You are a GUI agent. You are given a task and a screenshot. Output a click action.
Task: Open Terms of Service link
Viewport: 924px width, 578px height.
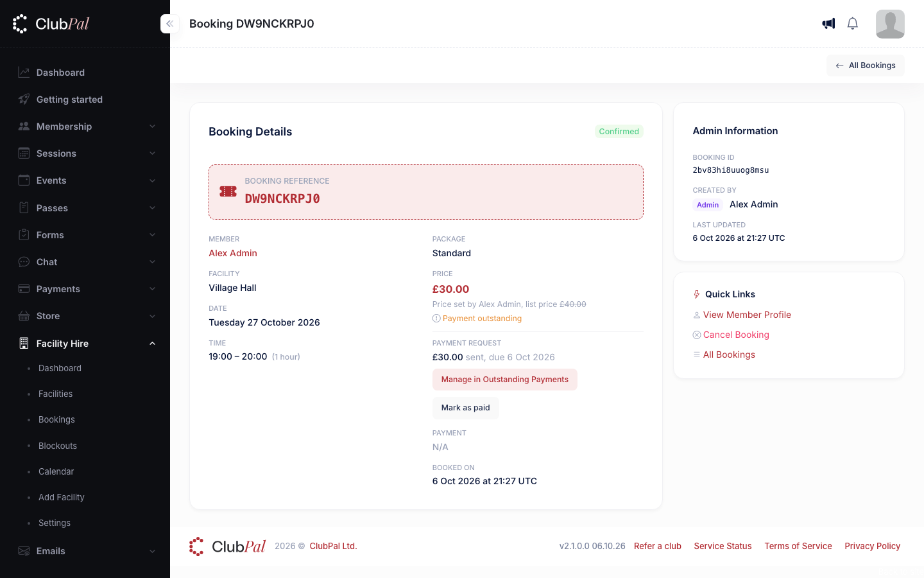pyautogui.click(x=798, y=546)
